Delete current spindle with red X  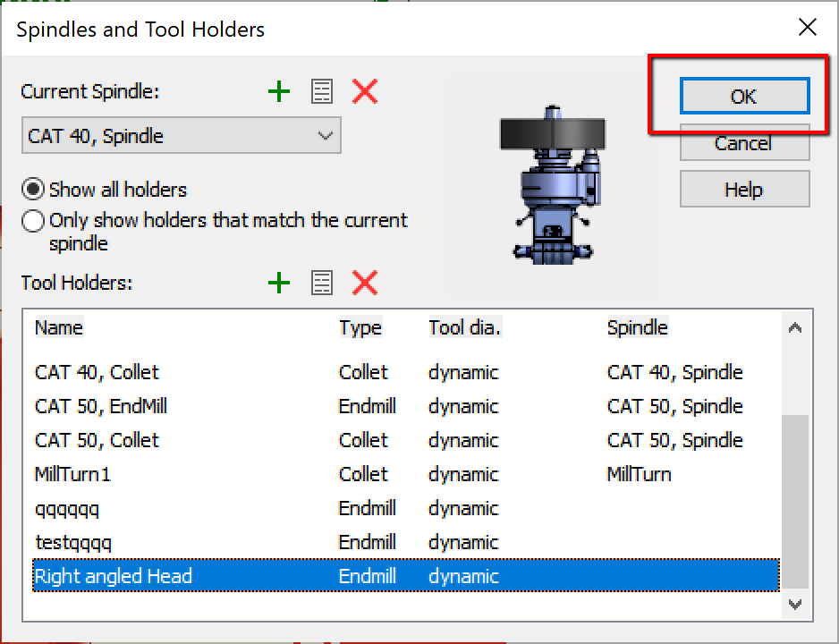pos(365,91)
